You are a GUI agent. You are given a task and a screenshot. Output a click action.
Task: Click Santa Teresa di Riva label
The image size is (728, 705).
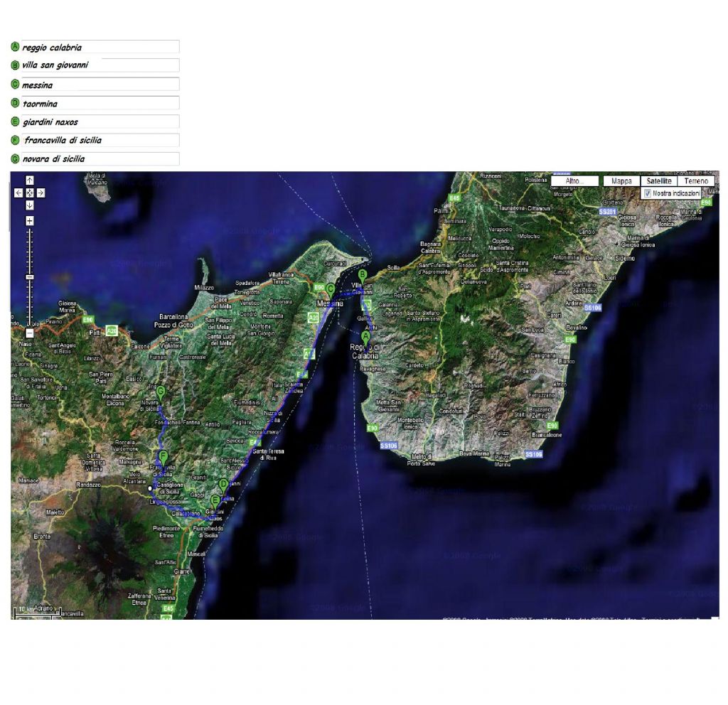pyautogui.click(x=268, y=454)
